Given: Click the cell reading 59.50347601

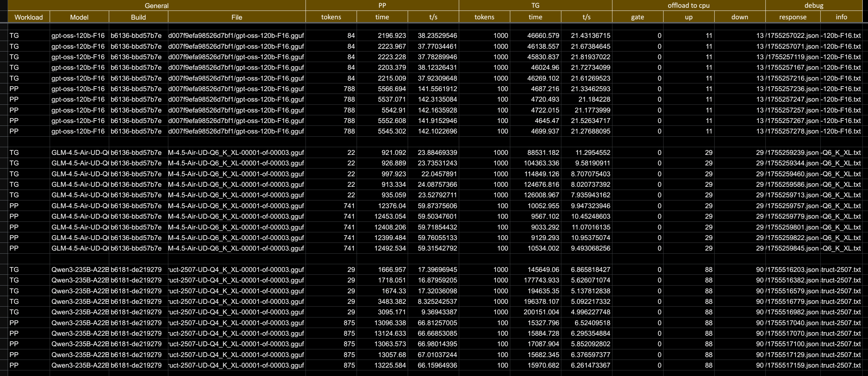Looking at the screenshot, I should [x=433, y=217].
